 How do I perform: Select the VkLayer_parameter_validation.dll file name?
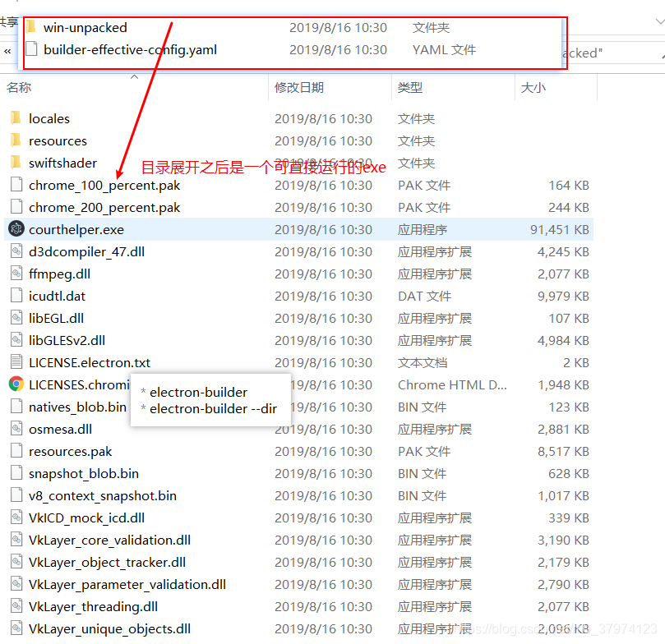[x=127, y=584]
